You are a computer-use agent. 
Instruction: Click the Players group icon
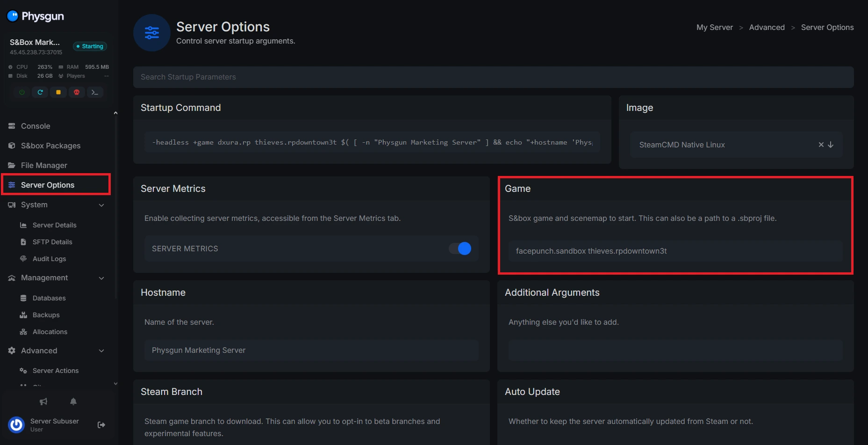(61, 76)
